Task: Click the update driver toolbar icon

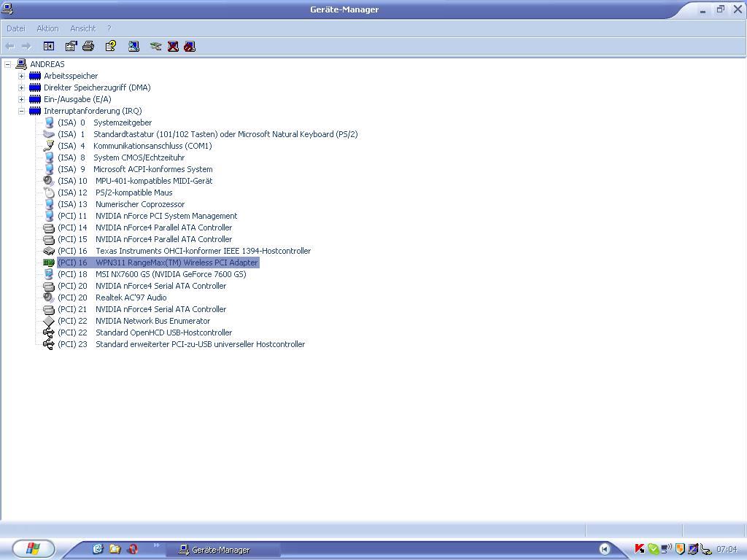Action: (x=155, y=46)
